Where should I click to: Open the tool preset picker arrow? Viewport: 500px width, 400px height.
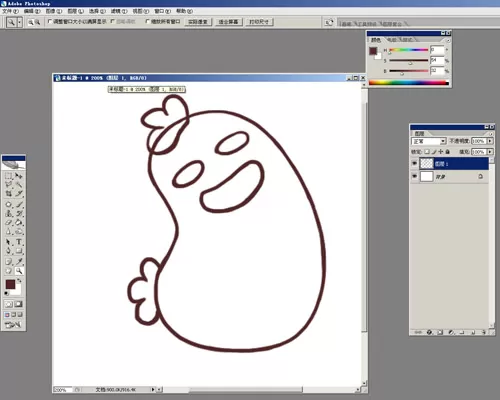pos(20,22)
